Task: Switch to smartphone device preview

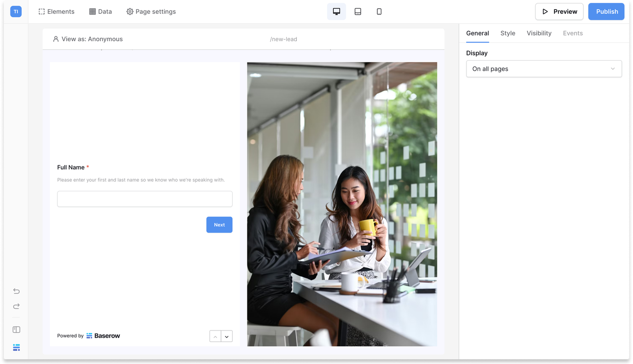Action: click(379, 11)
